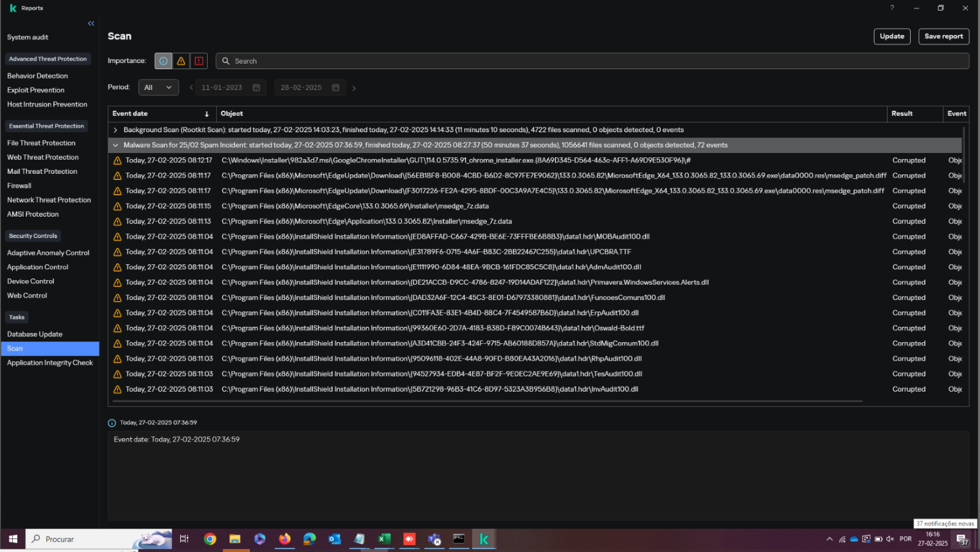This screenshot has width=980, height=552.
Task: Open AMSI Protection report
Action: (x=33, y=215)
